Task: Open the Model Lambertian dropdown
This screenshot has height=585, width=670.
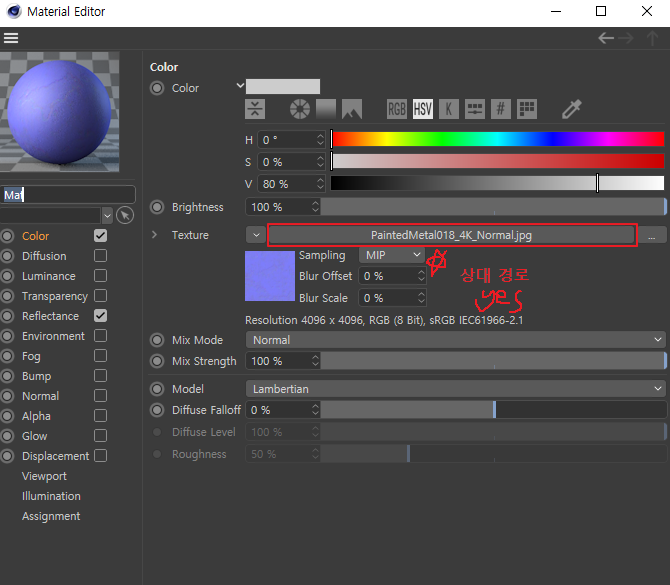Action: click(x=455, y=389)
